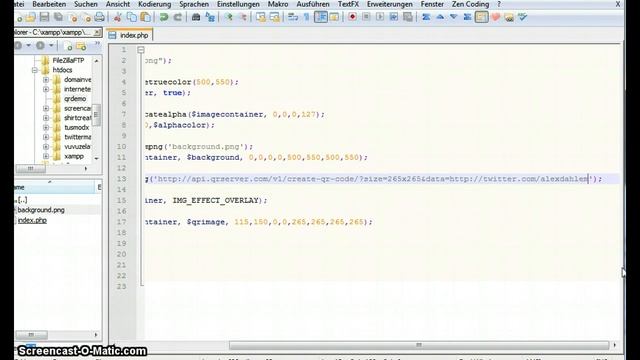The height and width of the screenshot is (360, 640).
Task: Undo the last edit via green arrow
Action: pos(164,17)
